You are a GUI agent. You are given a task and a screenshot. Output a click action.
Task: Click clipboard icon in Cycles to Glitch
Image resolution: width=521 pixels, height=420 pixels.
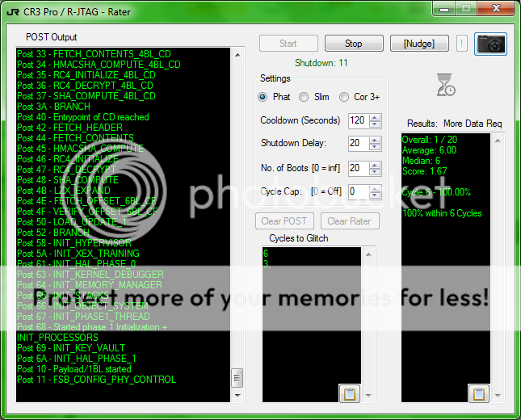(x=350, y=393)
